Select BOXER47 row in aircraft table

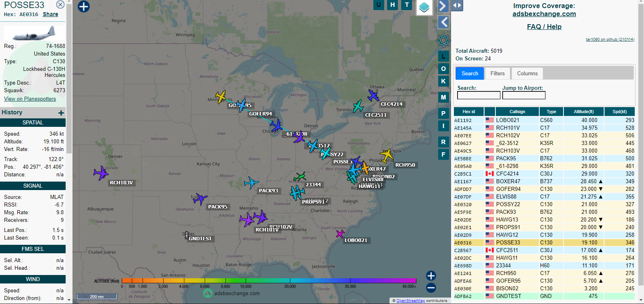click(x=544, y=181)
